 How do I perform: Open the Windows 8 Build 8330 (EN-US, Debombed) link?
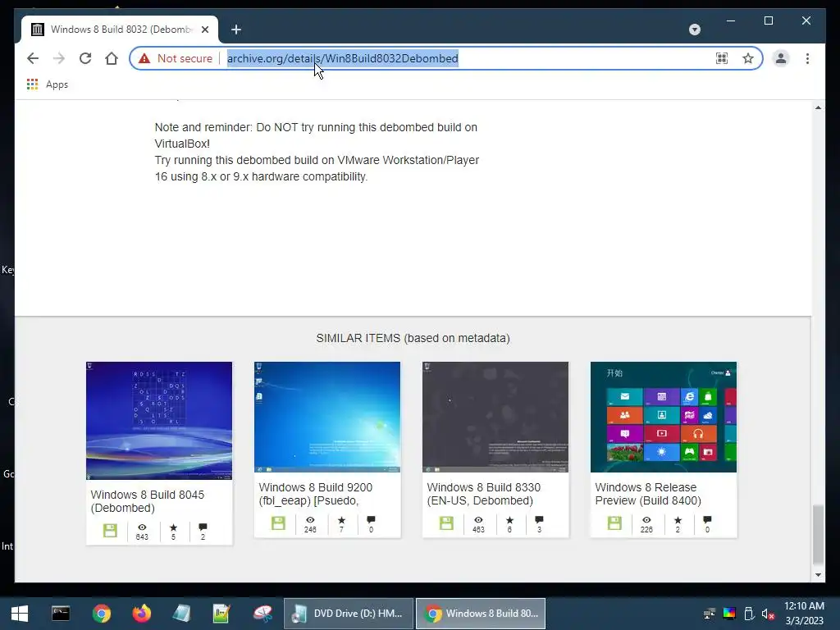(484, 493)
